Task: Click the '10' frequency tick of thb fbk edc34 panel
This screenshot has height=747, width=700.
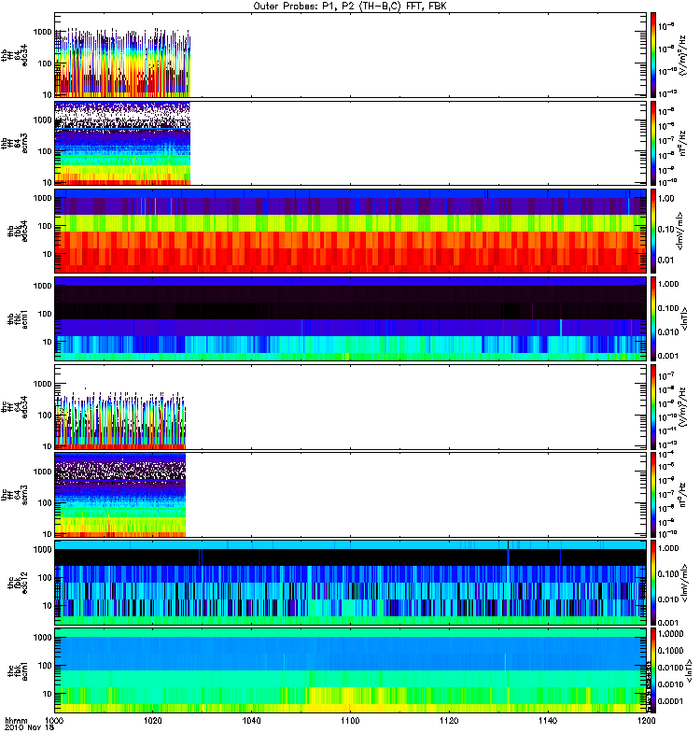Action: click(x=48, y=254)
